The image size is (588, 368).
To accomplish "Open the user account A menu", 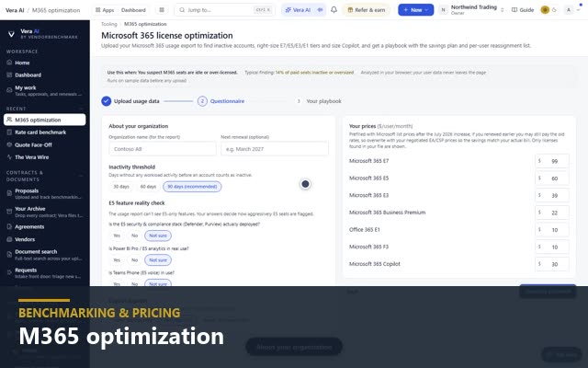I will click(x=572, y=10).
